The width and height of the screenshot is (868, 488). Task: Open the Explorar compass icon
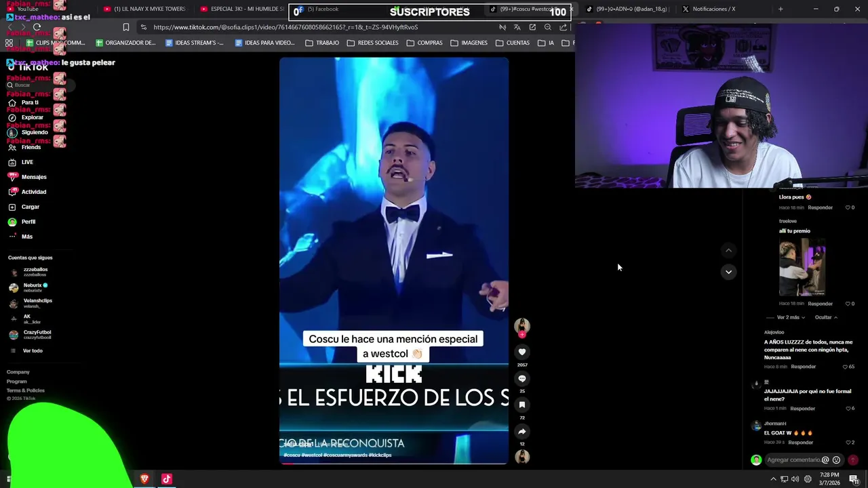pyautogui.click(x=12, y=117)
